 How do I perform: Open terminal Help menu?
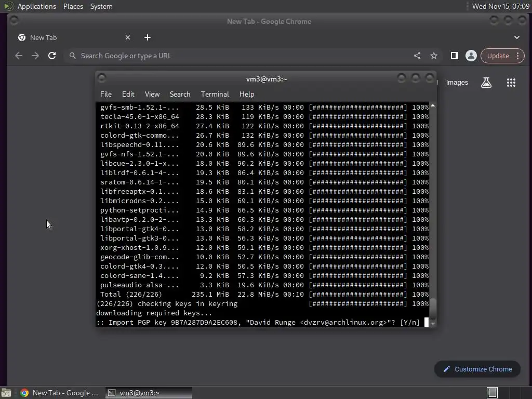coord(247,95)
